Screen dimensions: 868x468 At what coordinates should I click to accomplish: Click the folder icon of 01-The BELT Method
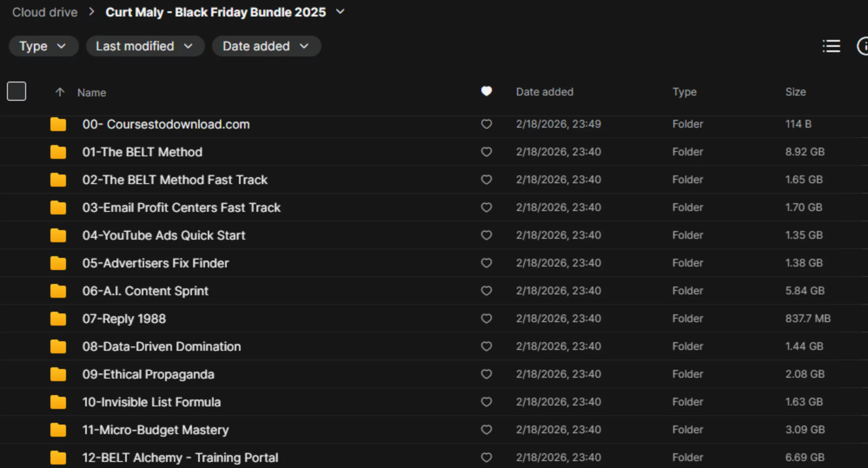(x=58, y=152)
